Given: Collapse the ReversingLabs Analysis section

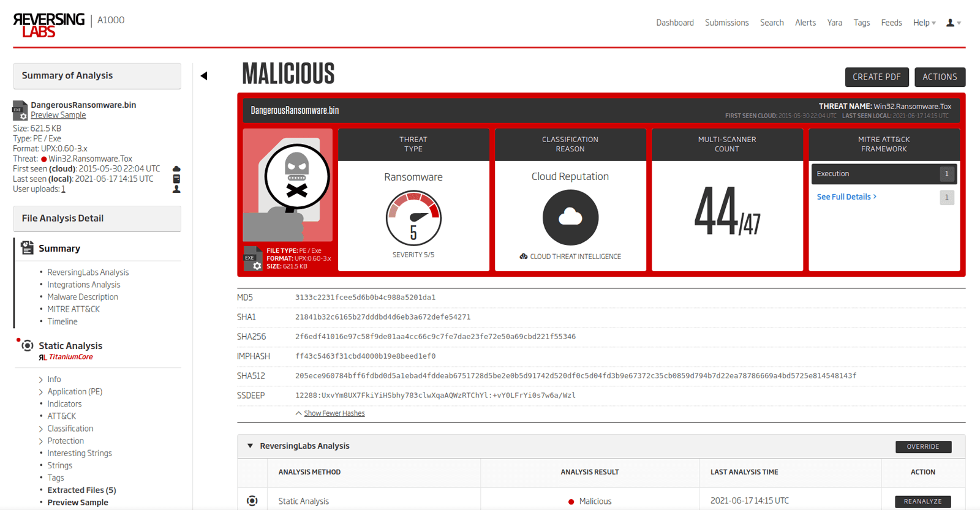Looking at the screenshot, I should point(250,446).
